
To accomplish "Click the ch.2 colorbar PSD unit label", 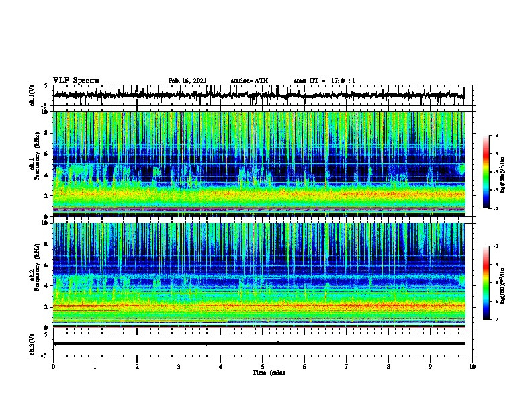I will (503, 285).
